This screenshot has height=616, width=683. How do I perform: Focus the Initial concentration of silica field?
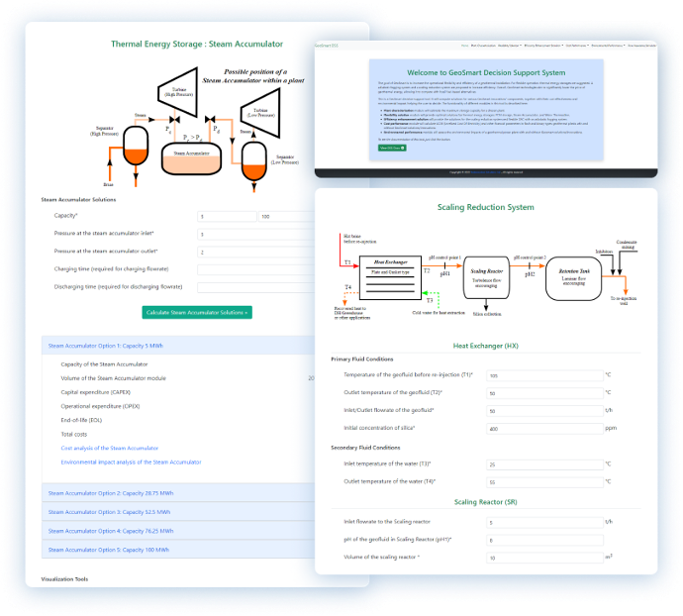point(544,429)
